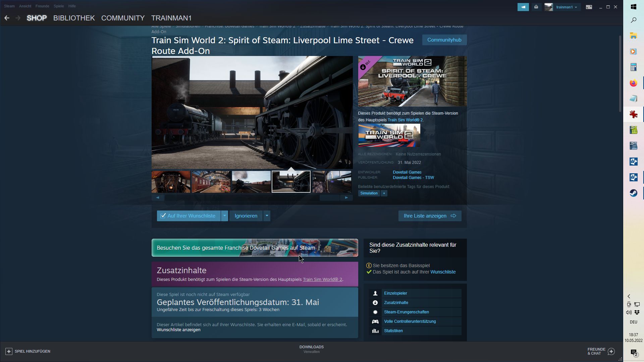The width and height of the screenshot is (644, 362).
Task: Switch to the BIBLIOTHEK tab
Action: click(x=74, y=18)
